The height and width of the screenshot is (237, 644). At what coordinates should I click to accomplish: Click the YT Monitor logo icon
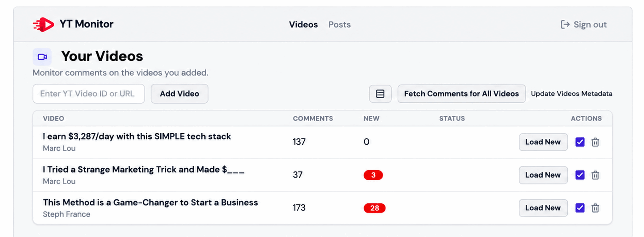(44, 24)
